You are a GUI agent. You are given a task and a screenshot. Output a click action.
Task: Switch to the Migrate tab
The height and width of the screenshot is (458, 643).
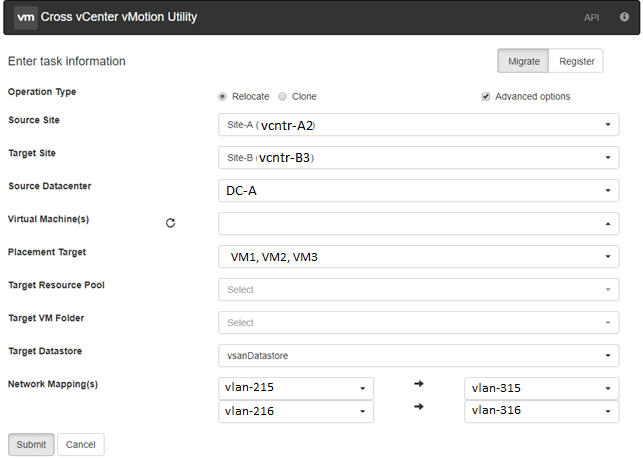click(x=523, y=61)
